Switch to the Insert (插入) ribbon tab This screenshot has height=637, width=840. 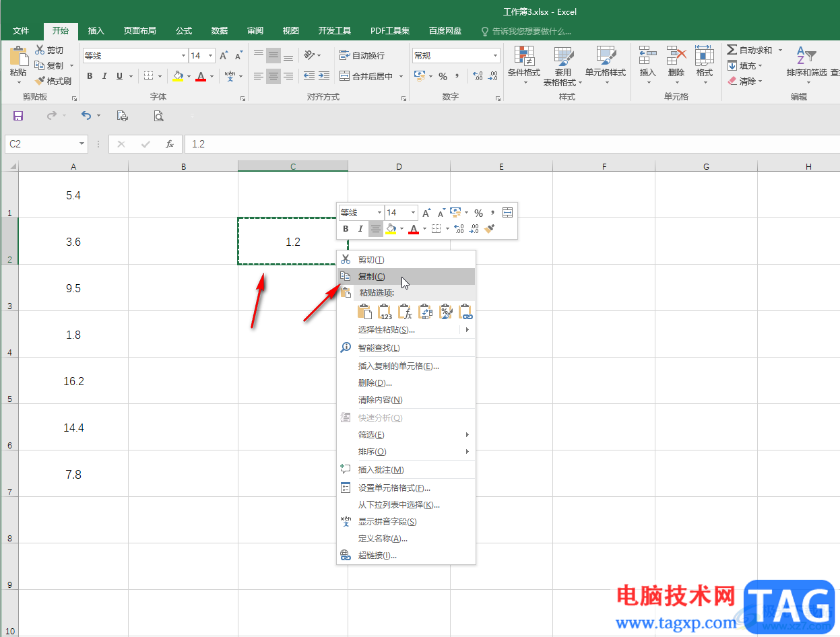click(96, 31)
